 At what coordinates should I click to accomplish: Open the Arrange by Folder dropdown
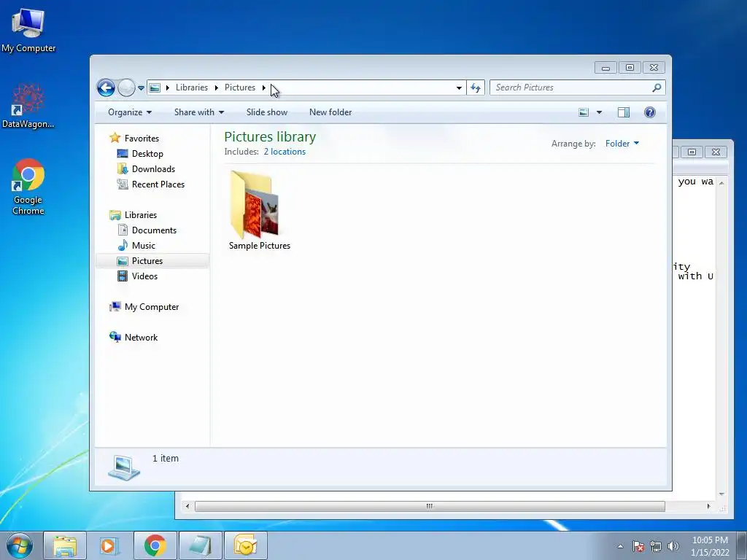(622, 144)
